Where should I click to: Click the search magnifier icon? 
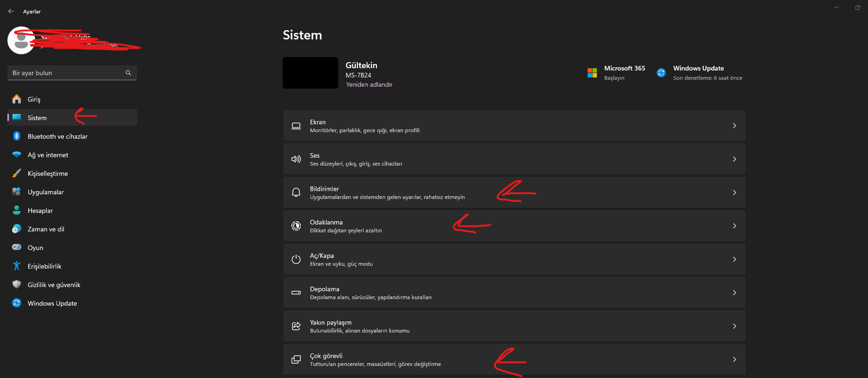pyautogui.click(x=128, y=73)
